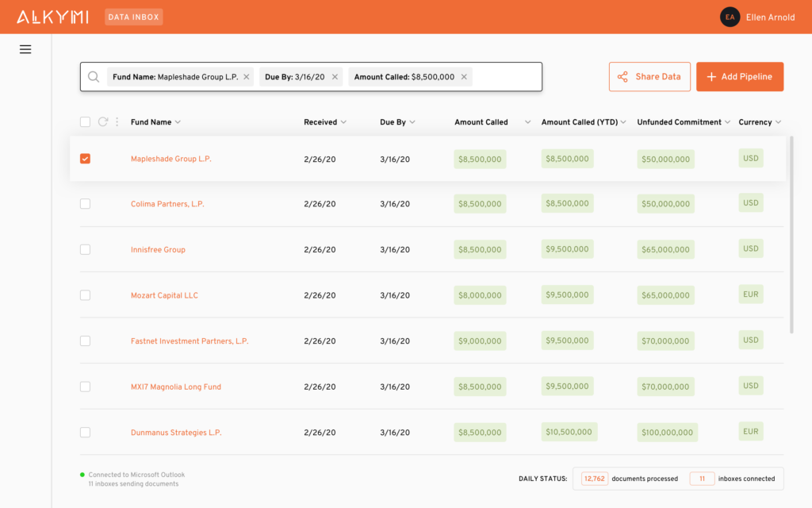This screenshot has width=812, height=508.
Task: Click the Add Pipeline button
Action: point(740,77)
